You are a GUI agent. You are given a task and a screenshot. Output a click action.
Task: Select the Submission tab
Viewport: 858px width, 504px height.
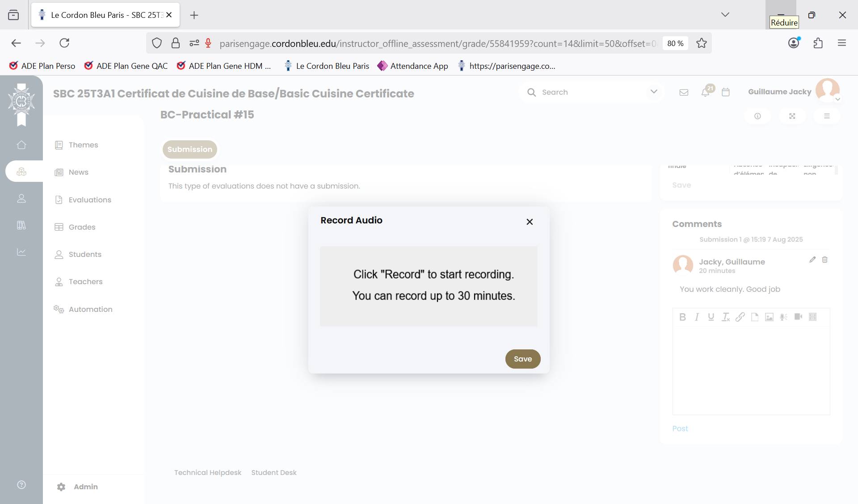[x=190, y=149]
